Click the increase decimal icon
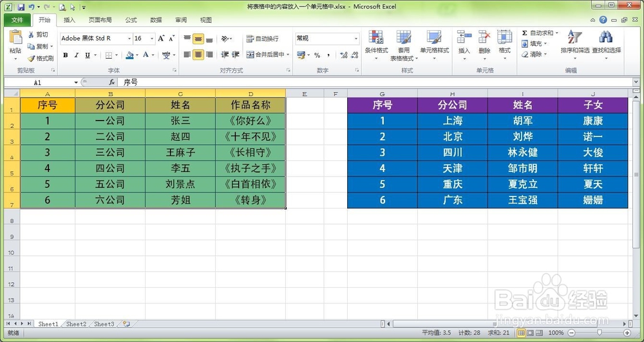The image size is (644, 342). point(344,55)
